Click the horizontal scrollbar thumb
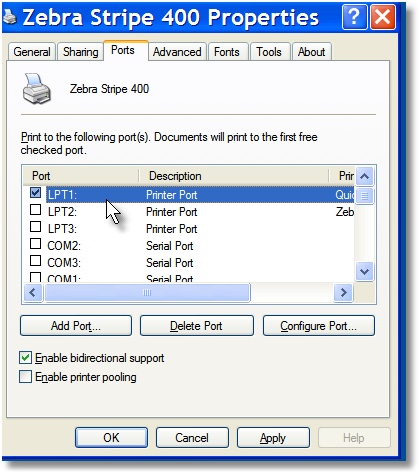Image resolution: width=420 pixels, height=475 pixels. (x=147, y=293)
